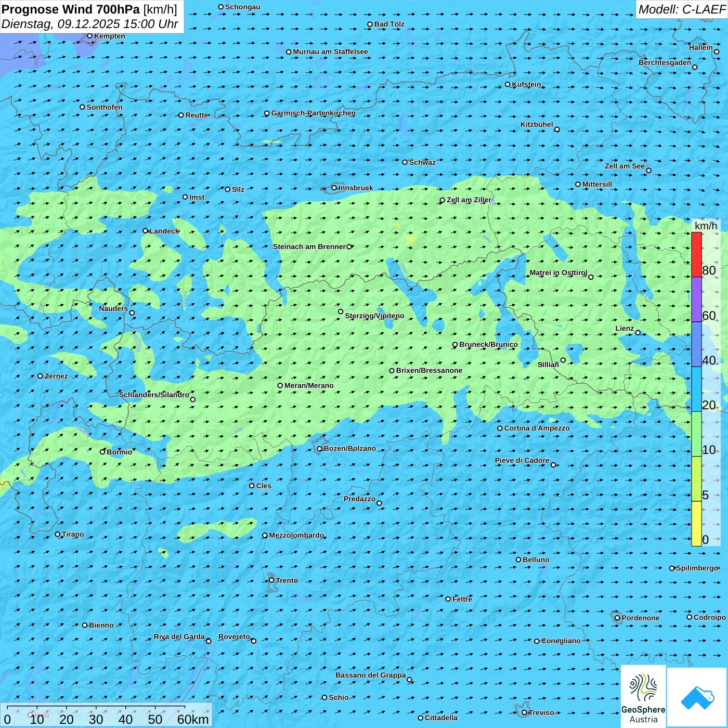Select the "Zernez" label
This screenshot has height=728, width=728.
pos(56,376)
